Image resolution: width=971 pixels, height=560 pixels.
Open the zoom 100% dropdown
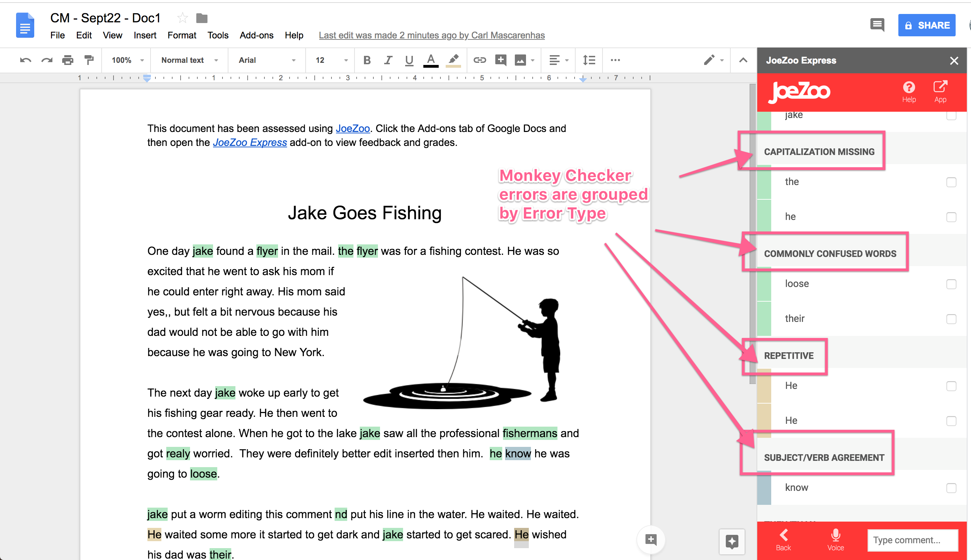(127, 60)
